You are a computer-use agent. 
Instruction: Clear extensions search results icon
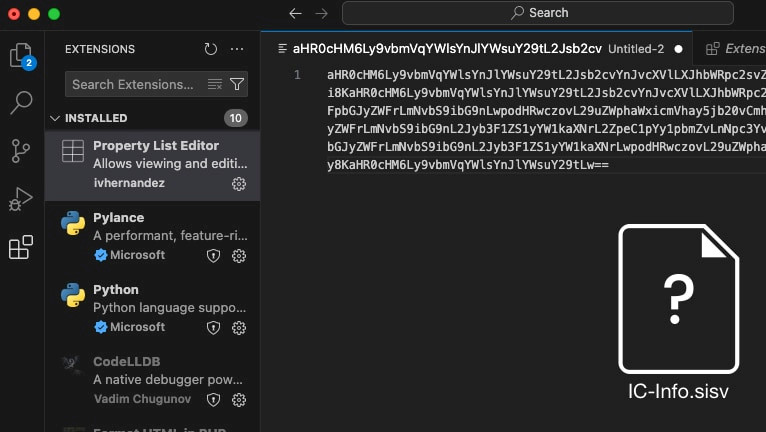point(214,84)
